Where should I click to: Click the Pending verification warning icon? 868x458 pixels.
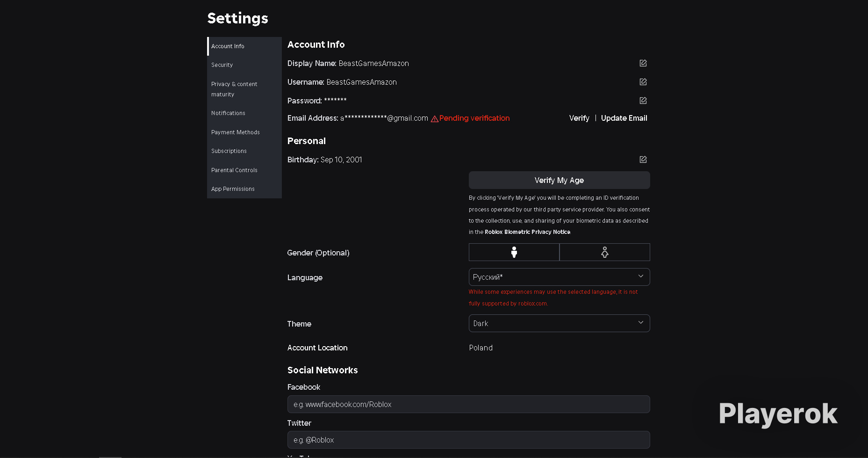pos(434,119)
